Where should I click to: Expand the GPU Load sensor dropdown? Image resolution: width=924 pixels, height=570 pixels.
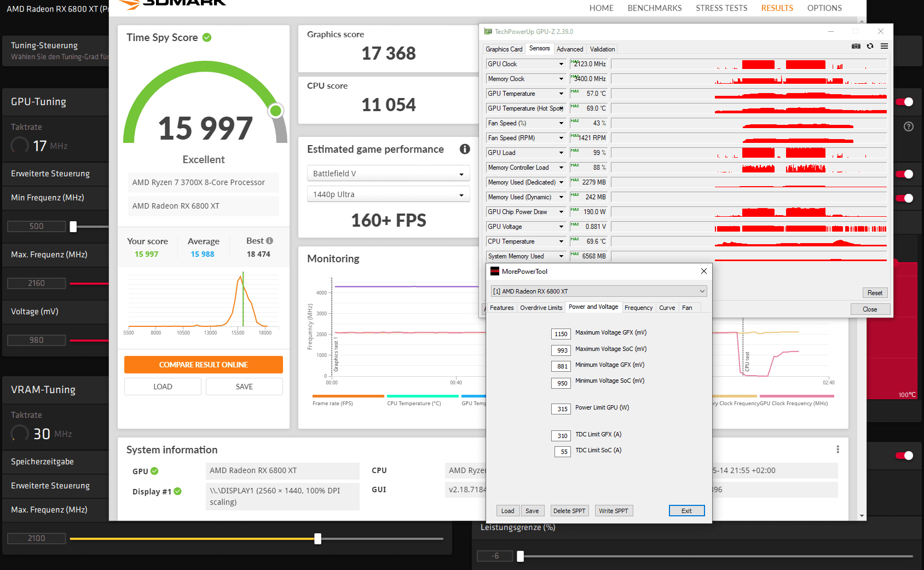pos(561,153)
